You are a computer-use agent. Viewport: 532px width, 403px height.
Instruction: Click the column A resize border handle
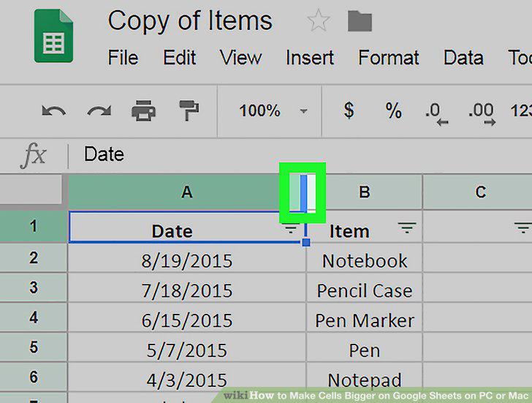click(x=303, y=193)
